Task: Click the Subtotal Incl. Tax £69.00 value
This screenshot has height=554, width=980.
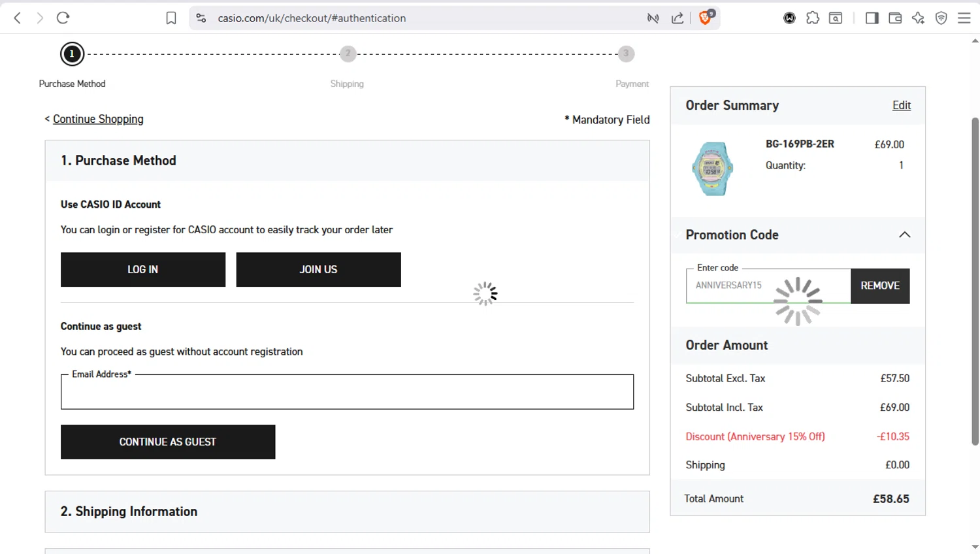Action: pyautogui.click(x=894, y=407)
